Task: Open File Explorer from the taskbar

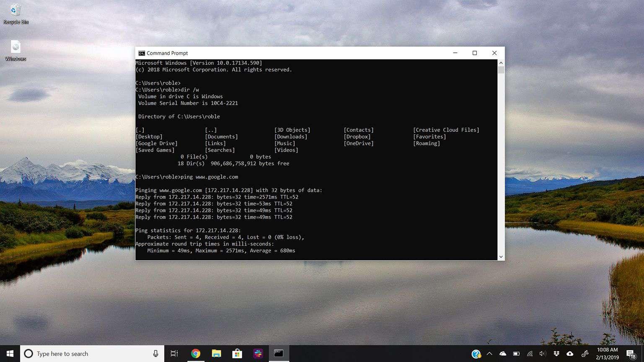Action: pyautogui.click(x=216, y=354)
